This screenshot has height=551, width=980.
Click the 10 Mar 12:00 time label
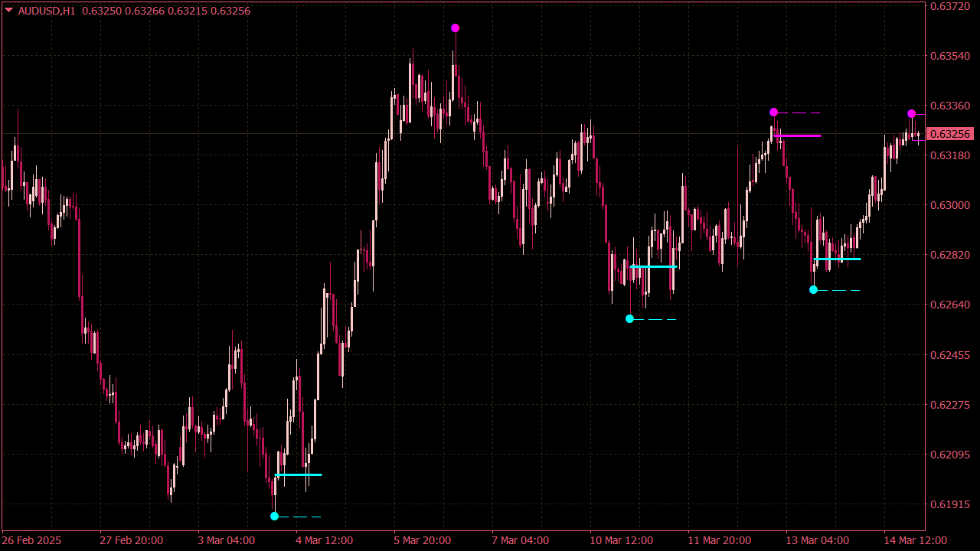pos(622,540)
